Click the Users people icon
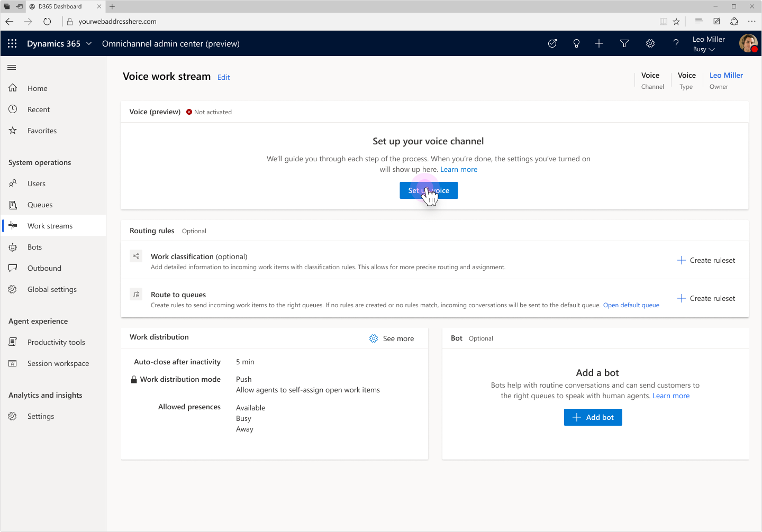The height and width of the screenshot is (532, 762). 13,183
